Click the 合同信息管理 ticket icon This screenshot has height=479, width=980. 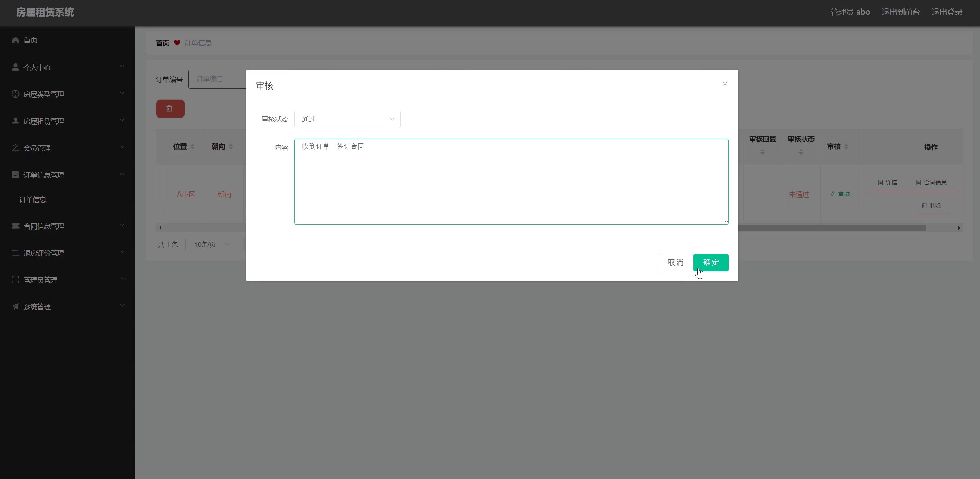click(x=15, y=226)
